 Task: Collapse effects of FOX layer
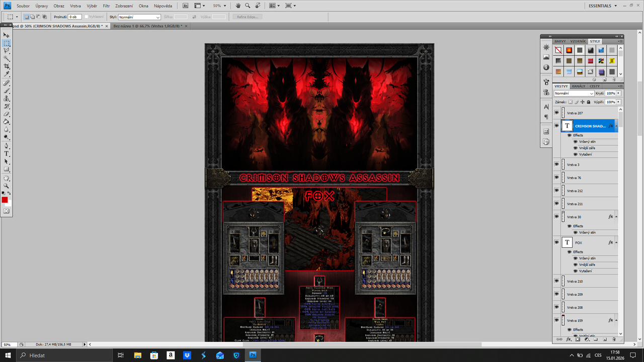pyautogui.click(x=616, y=242)
